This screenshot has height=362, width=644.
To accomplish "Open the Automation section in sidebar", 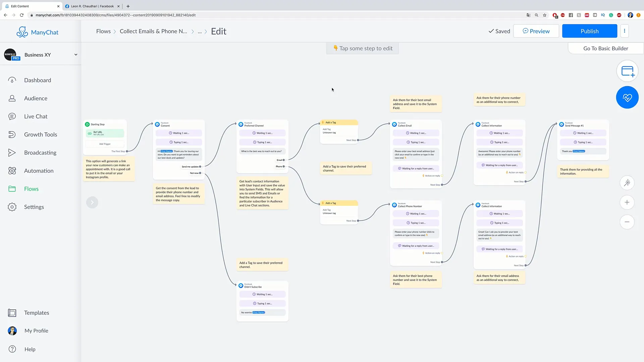I will tap(39, 170).
